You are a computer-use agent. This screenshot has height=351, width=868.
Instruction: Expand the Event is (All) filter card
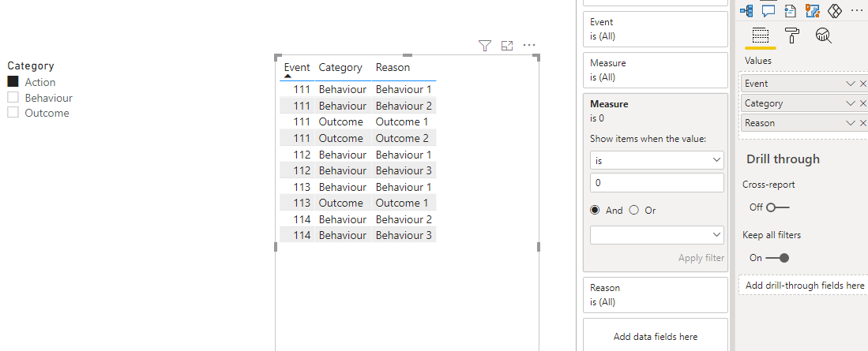[656, 29]
